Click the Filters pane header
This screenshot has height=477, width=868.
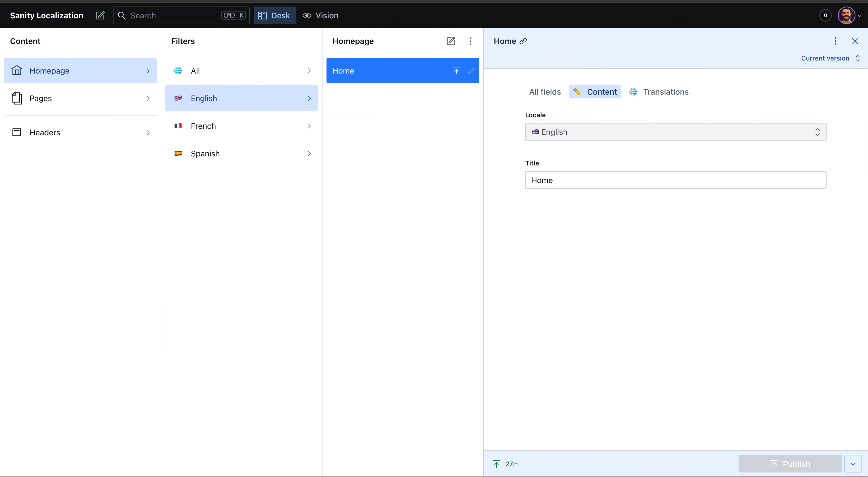(183, 41)
